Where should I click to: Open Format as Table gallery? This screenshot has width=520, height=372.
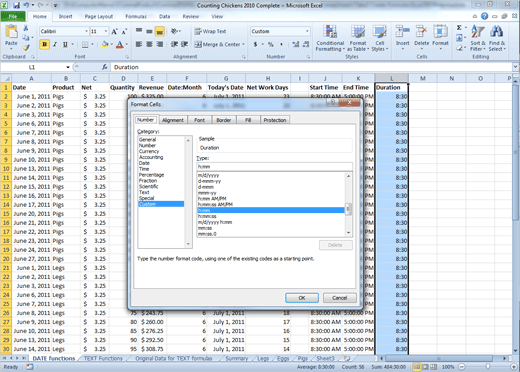tap(358, 38)
